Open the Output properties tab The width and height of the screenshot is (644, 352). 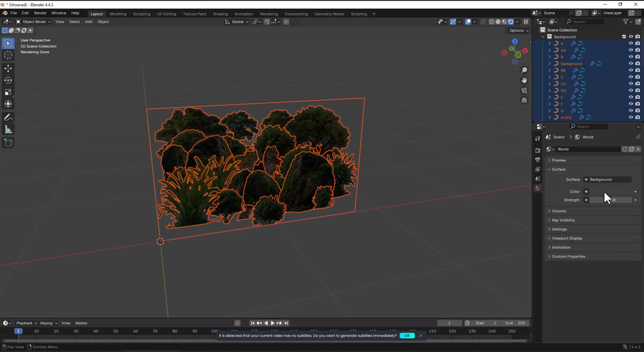pyautogui.click(x=538, y=160)
